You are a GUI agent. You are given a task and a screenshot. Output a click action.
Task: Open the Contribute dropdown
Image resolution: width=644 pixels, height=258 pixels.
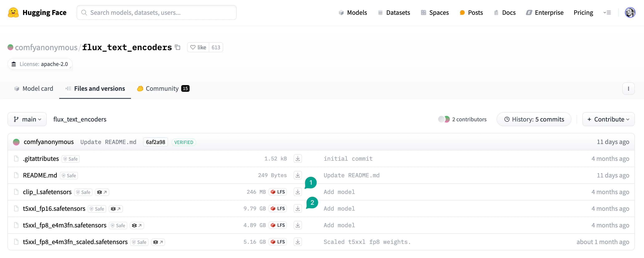click(608, 119)
